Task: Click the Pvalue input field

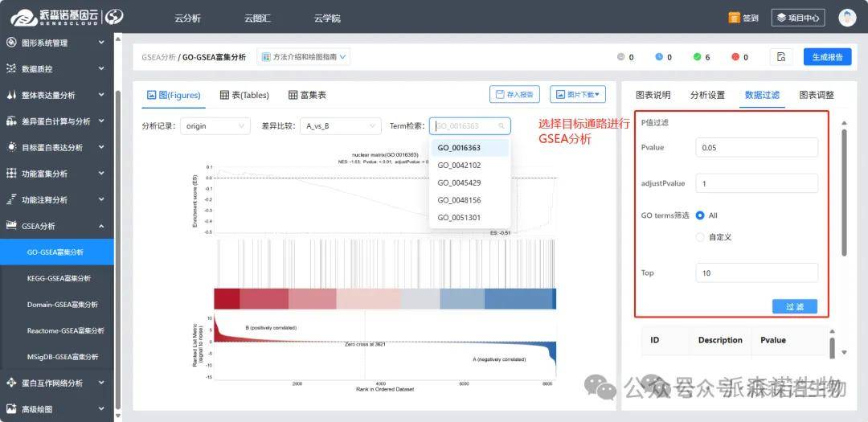Action: [x=756, y=148]
